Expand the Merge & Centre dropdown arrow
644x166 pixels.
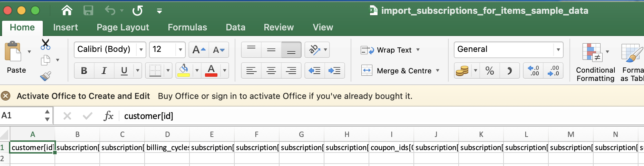click(438, 71)
